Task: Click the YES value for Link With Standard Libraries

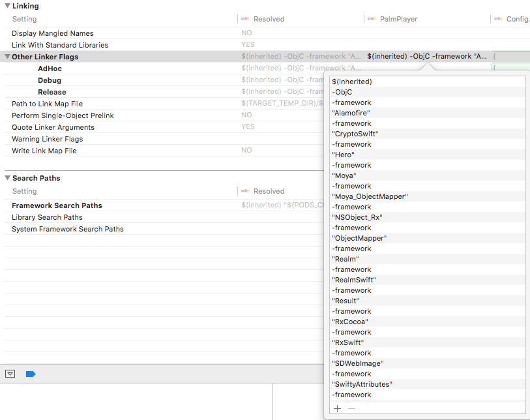Action: point(248,44)
